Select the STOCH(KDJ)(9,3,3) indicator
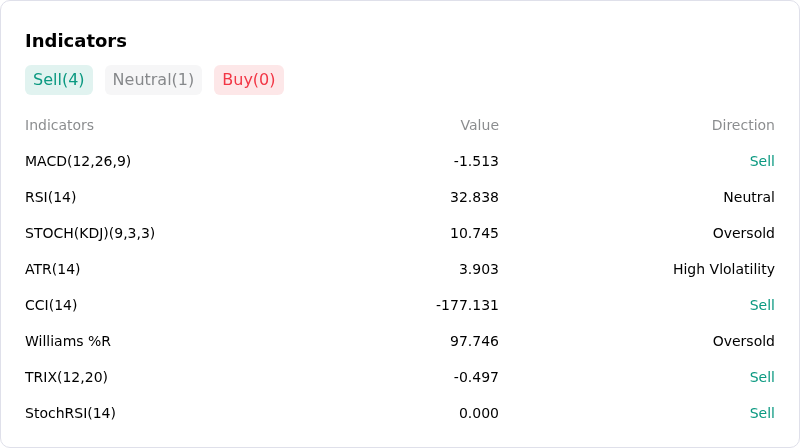The width and height of the screenshot is (800, 448). click(x=90, y=233)
